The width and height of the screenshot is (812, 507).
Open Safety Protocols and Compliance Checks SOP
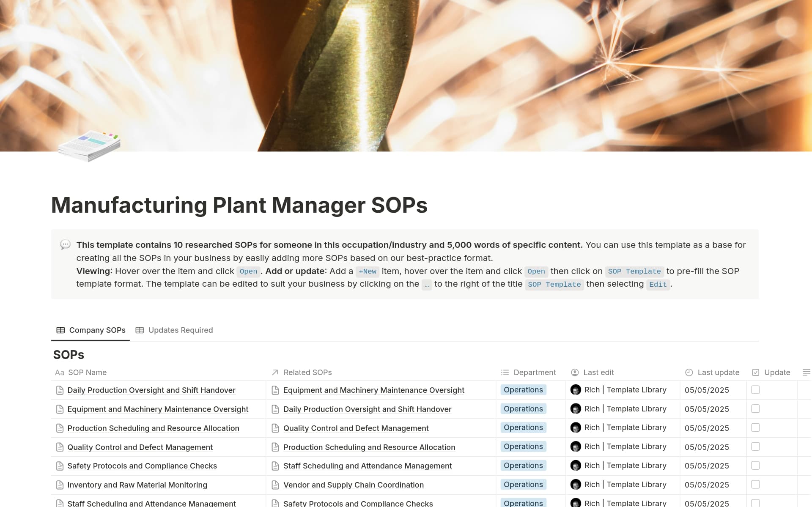142,466
